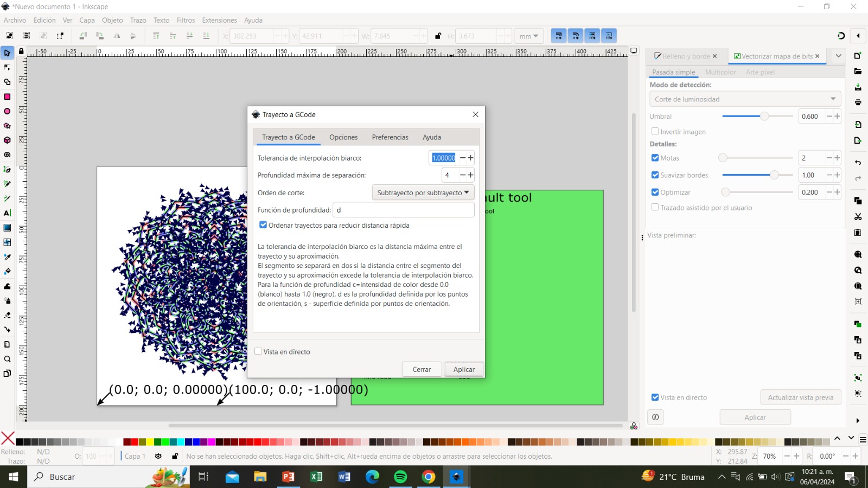This screenshot has width=868, height=488.
Task: Click the 'Función de profundidad' input field
Action: click(404, 210)
